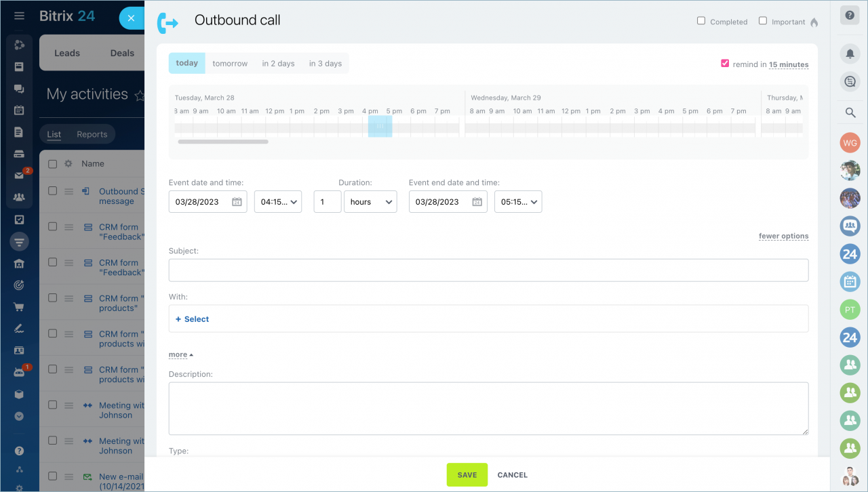This screenshot has height=492, width=868.
Task: Expand the sidebar more items chevron
Action: pos(19,416)
